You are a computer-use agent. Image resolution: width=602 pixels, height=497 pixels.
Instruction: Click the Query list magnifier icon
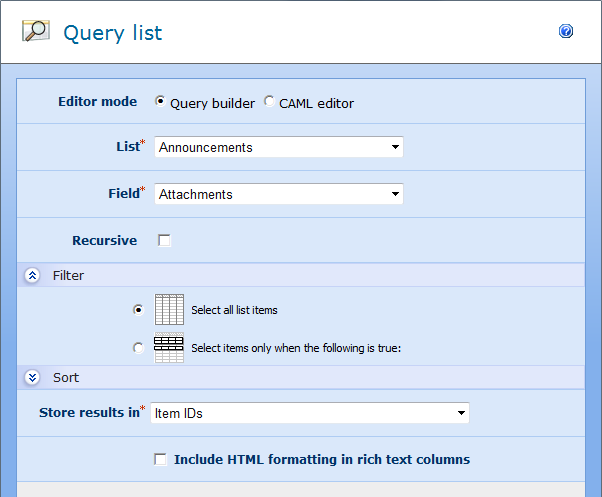coord(36,32)
